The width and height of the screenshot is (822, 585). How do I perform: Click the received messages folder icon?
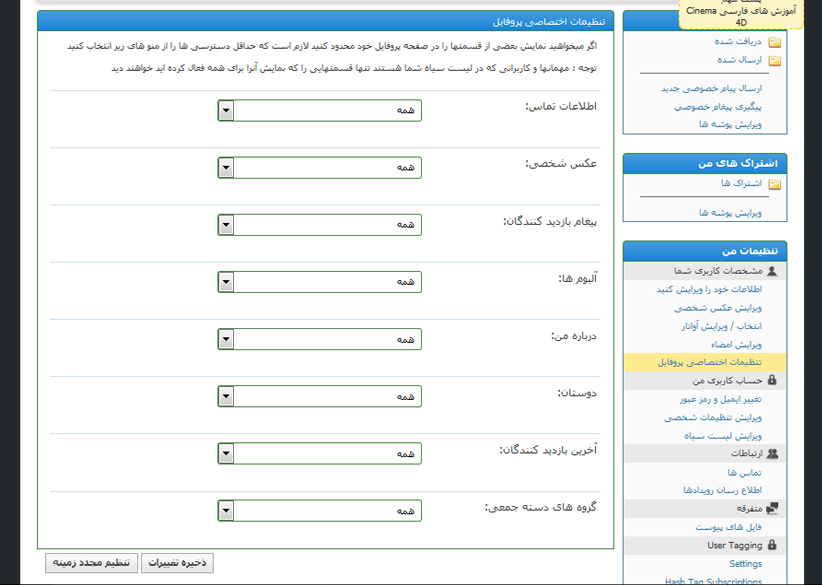(774, 42)
